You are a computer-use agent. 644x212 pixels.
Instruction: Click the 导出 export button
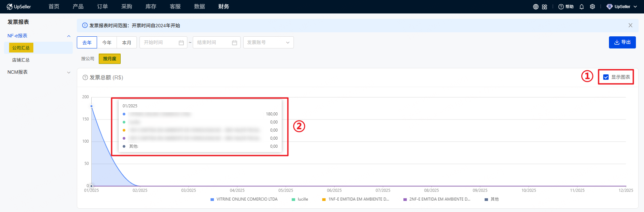coord(622,42)
